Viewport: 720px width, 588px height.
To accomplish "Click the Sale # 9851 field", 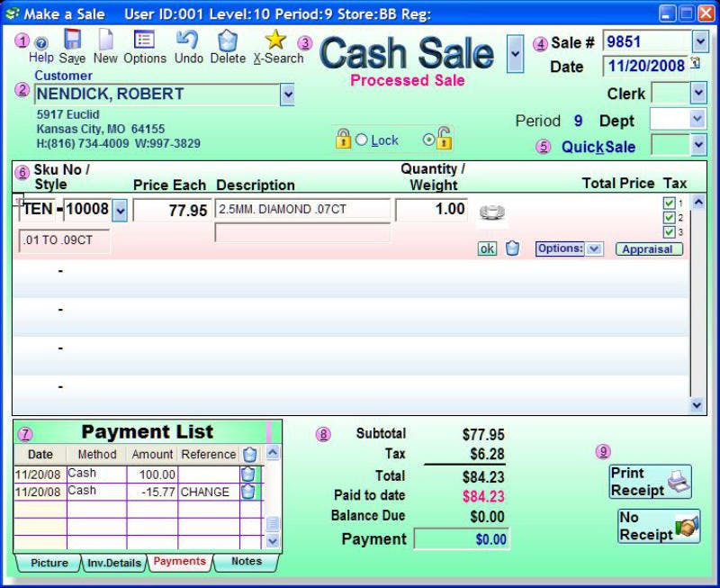I will point(647,41).
